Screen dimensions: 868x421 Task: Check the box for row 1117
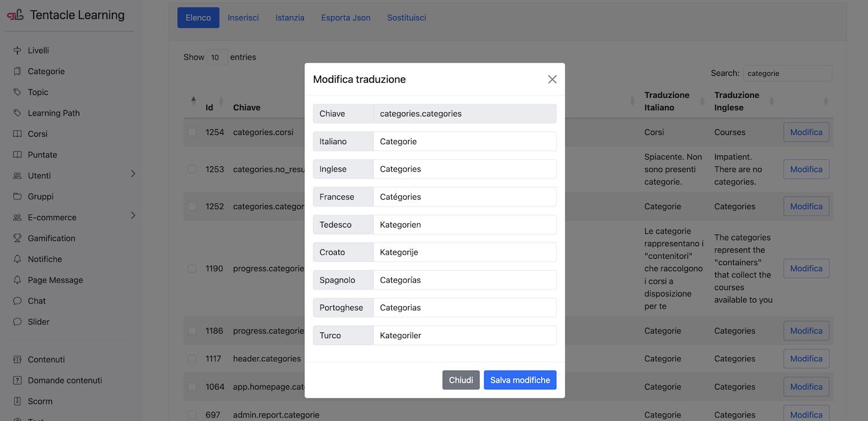[192, 358]
